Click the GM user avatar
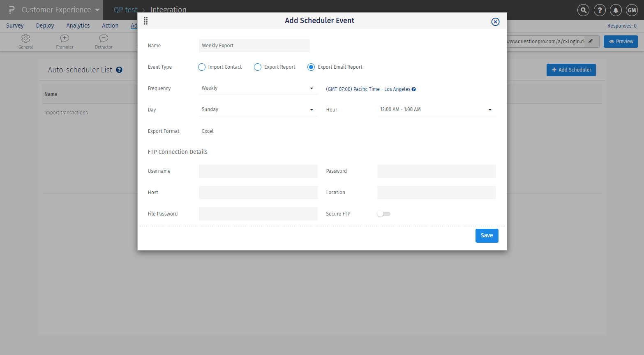 pos(632,10)
